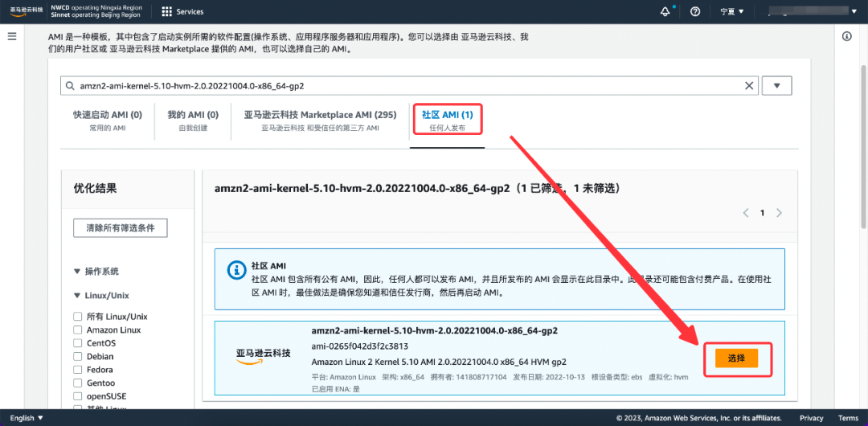Open the hamburger side navigation menu
Screen dimensions: 868x426
[12, 36]
